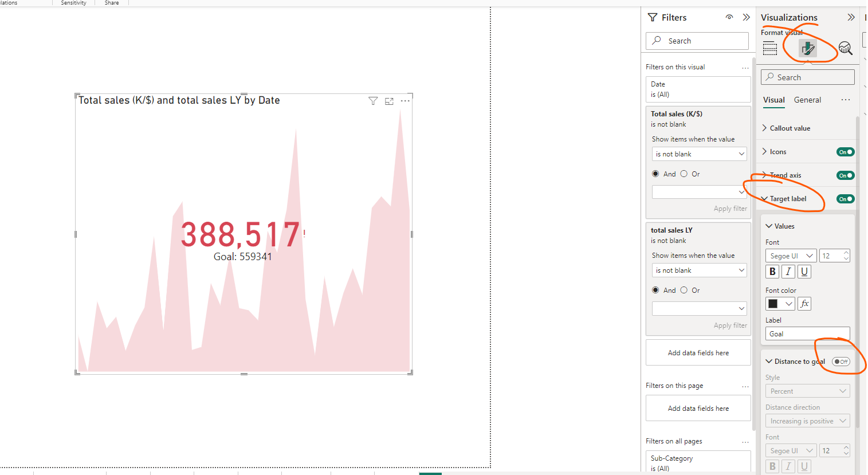Open ellipsis menu for Filters on this page
The image size is (868, 475).
point(745,386)
